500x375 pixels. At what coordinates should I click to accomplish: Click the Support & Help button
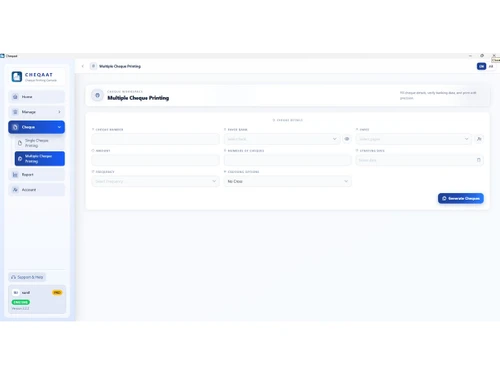[27, 277]
